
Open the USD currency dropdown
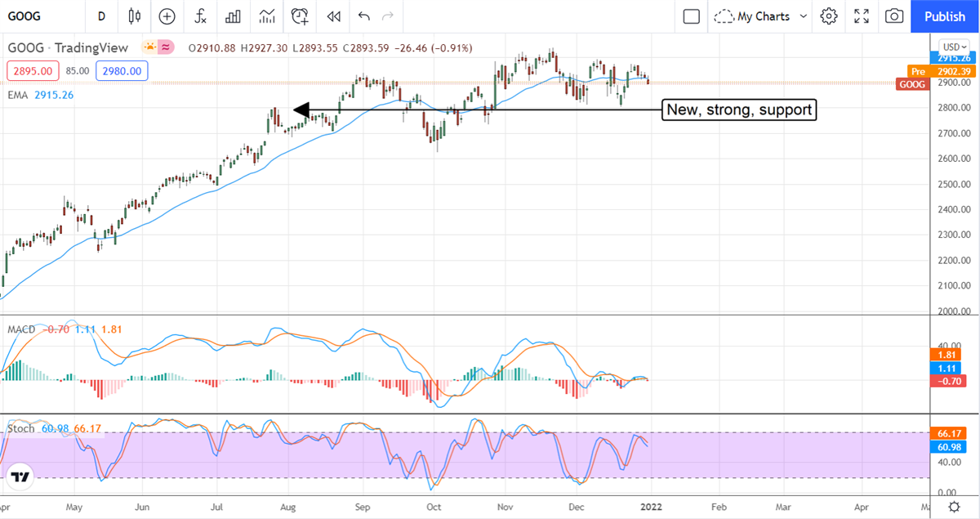[x=954, y=47]
